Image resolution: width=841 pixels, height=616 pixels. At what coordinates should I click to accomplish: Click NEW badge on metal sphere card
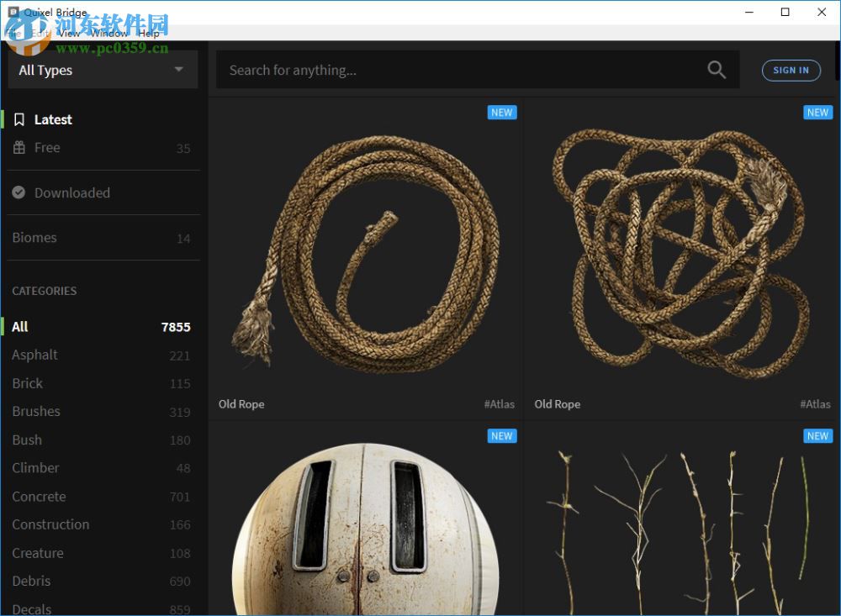tap(501, 436)
